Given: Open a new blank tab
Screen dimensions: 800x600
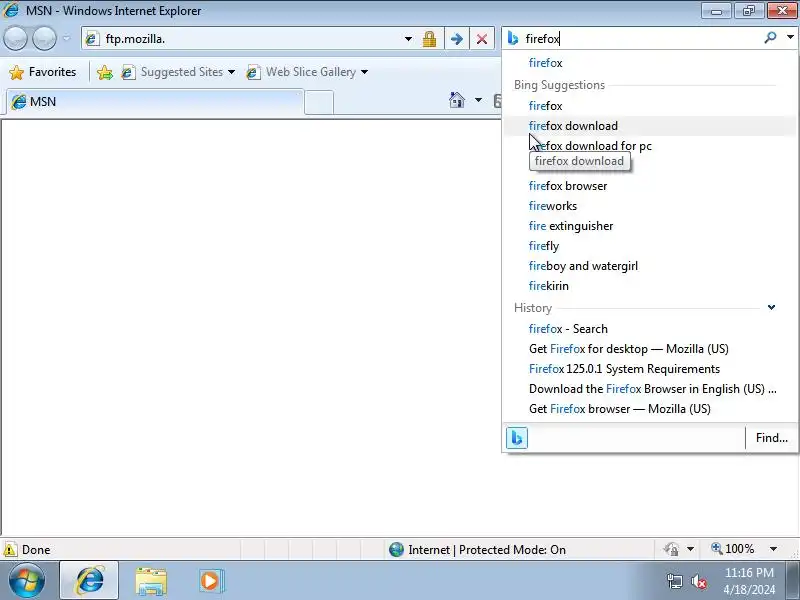Looking at the screenshot, I should 319,103.
